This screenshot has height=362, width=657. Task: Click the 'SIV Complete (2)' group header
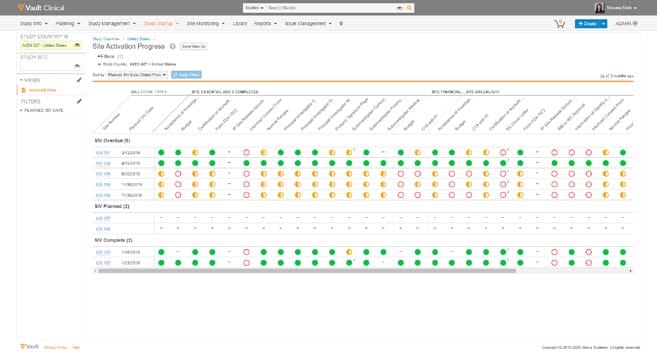tap(114, 240)
